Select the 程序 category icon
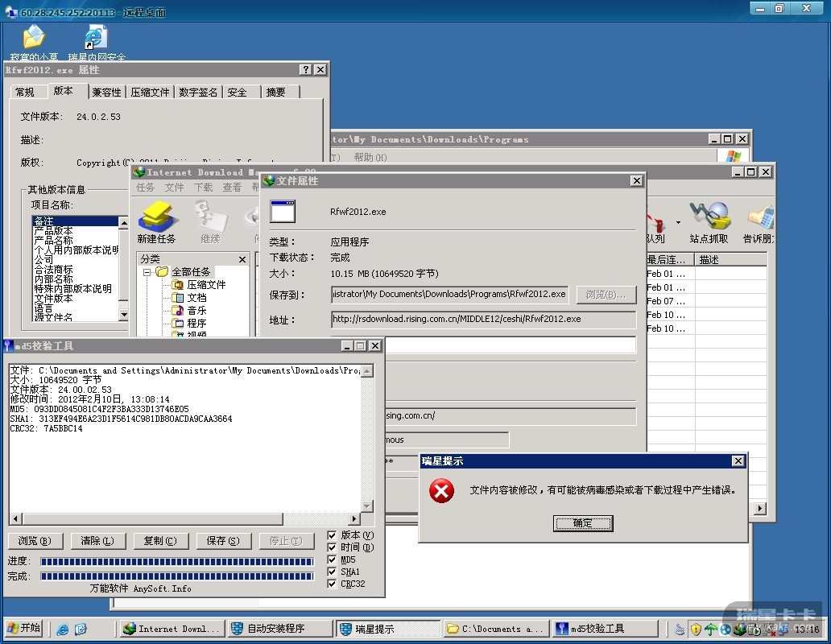 (177, 323)
